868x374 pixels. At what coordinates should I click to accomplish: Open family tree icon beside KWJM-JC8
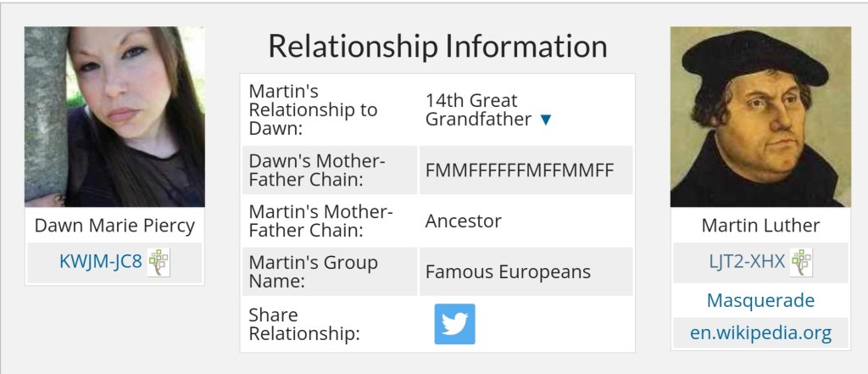159,262
